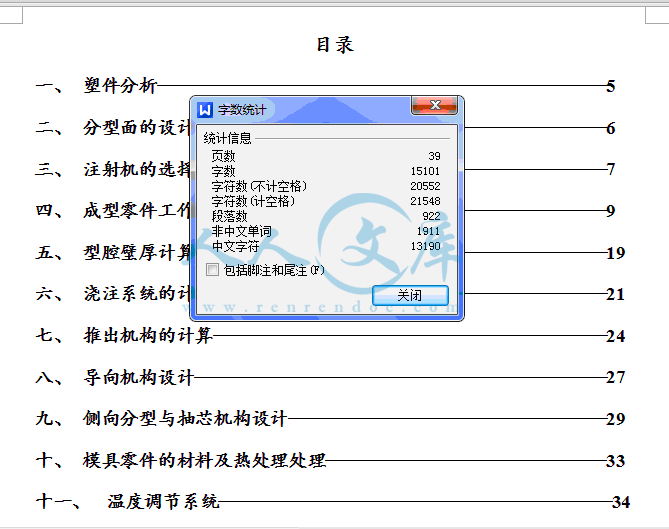Viewport: 669px width, 529px height.
Task: Open the 模具零件的材料及热处理处理 entry
Action: pyautogui.click(x=205, y=460)
